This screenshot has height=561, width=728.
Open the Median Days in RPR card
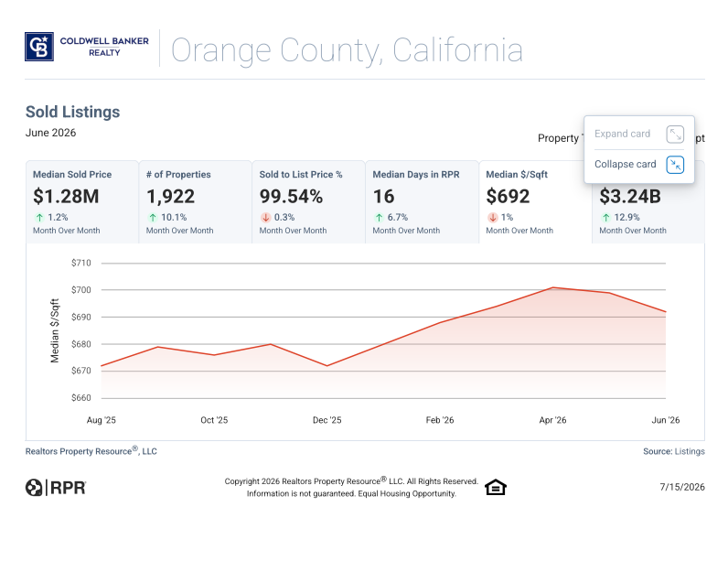(x=422, y=202)
